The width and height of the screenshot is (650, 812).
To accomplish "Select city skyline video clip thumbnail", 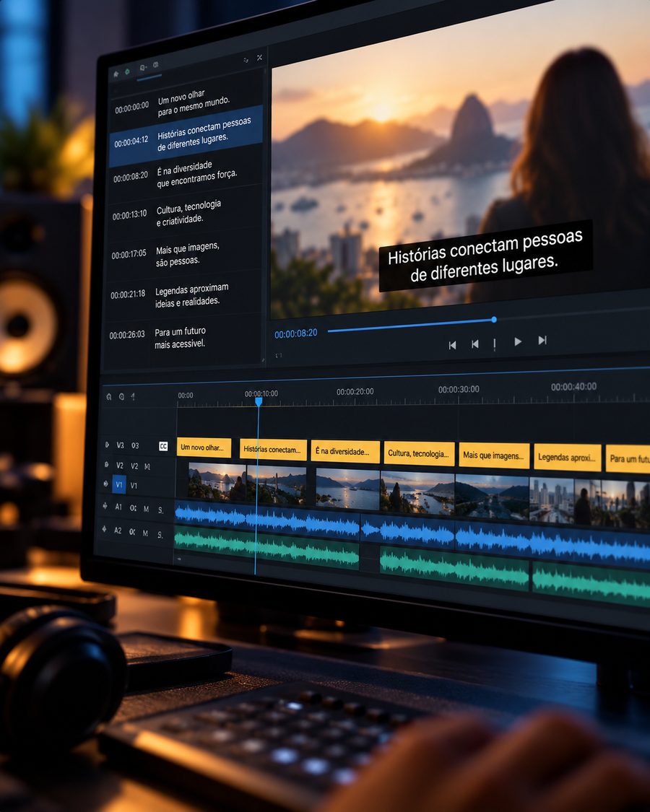I will pyautogui.click(x=552, y=500).
